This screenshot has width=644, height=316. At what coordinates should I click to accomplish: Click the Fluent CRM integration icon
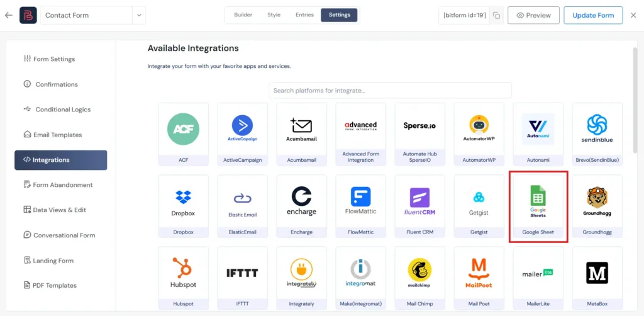click(419, 201)
